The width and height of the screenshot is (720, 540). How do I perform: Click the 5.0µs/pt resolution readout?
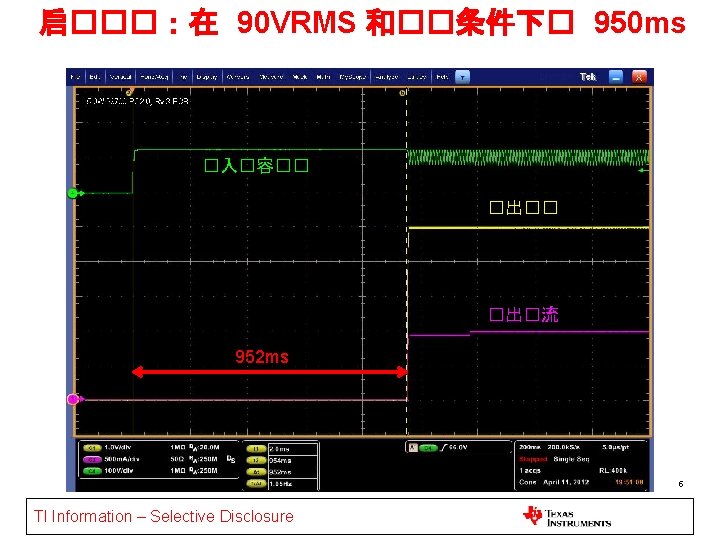pyautogui.click(x=616, y=447)
